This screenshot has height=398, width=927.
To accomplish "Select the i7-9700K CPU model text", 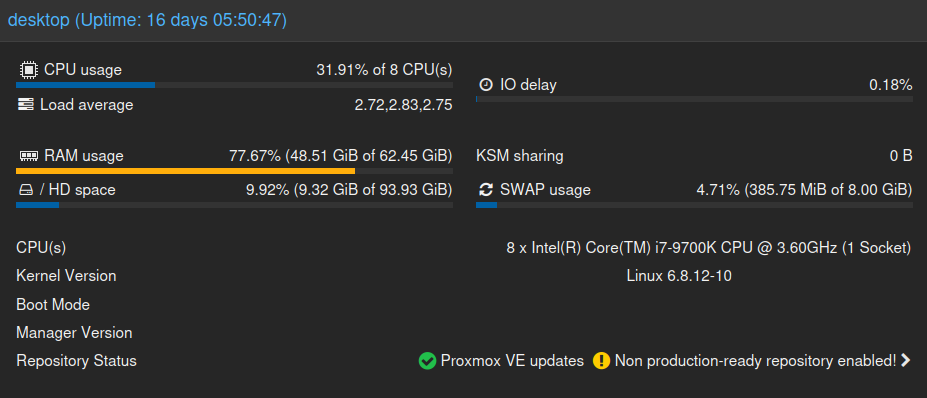I will [x=708, y=248].
